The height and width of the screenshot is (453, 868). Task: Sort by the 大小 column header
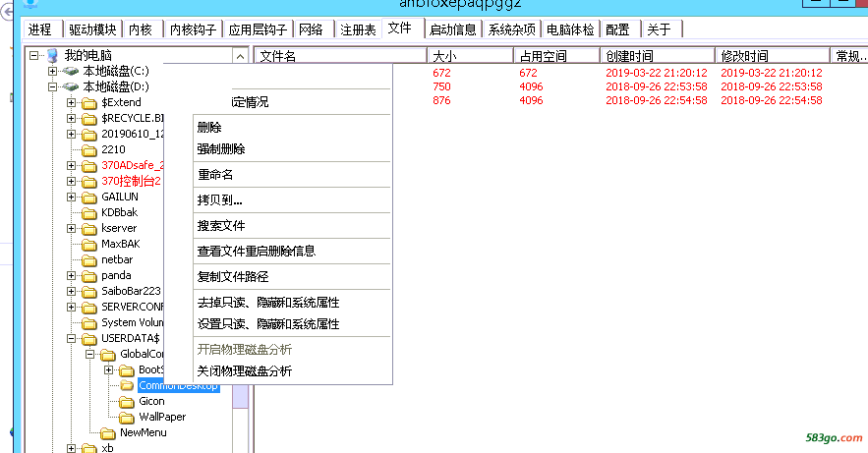point(470,56)
